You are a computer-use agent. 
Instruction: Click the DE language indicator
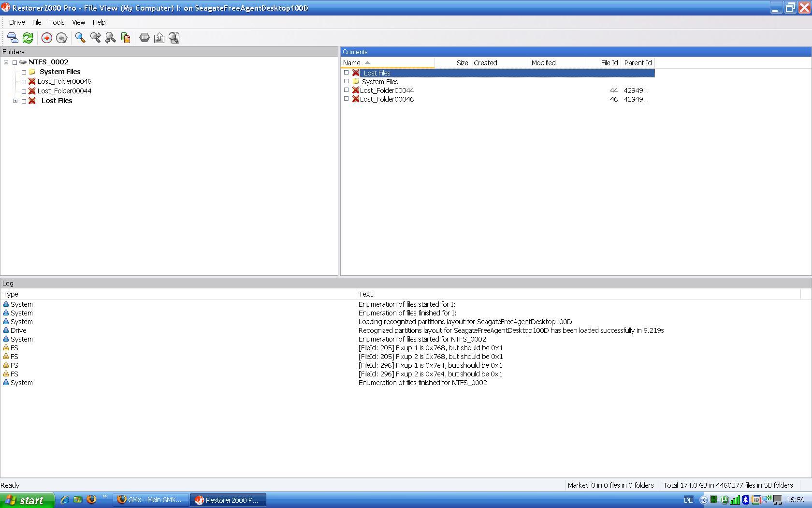tap(688, 500)
